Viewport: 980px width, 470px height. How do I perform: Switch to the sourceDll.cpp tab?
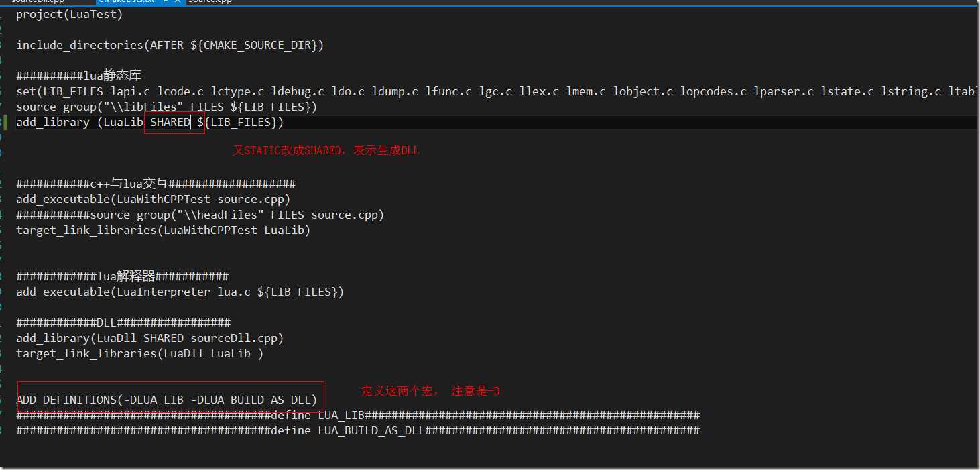(38, 2)
